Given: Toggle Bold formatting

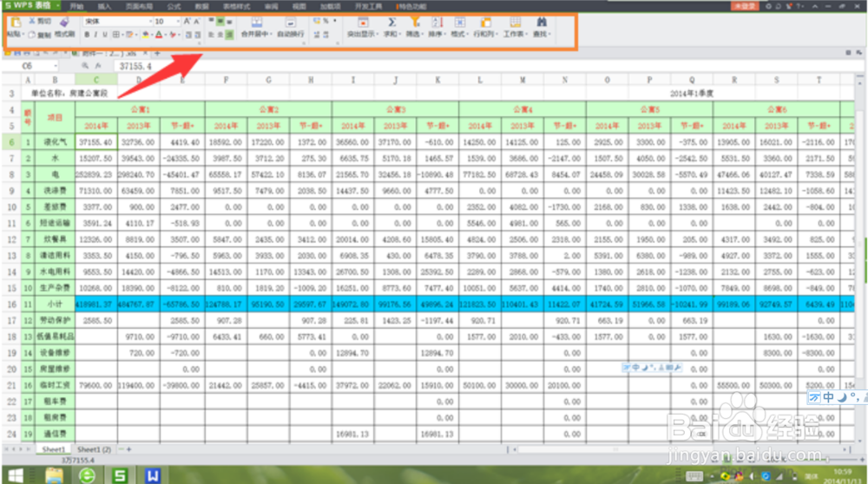Looking at the screenshot, I should tap(87, 35).
